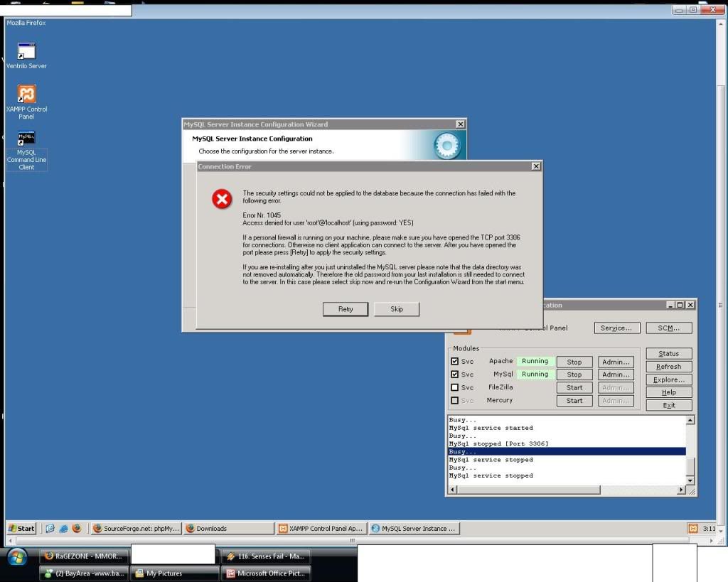
Task: Uncheck the MySql Svc checkbox
Action: coord(455,374)
